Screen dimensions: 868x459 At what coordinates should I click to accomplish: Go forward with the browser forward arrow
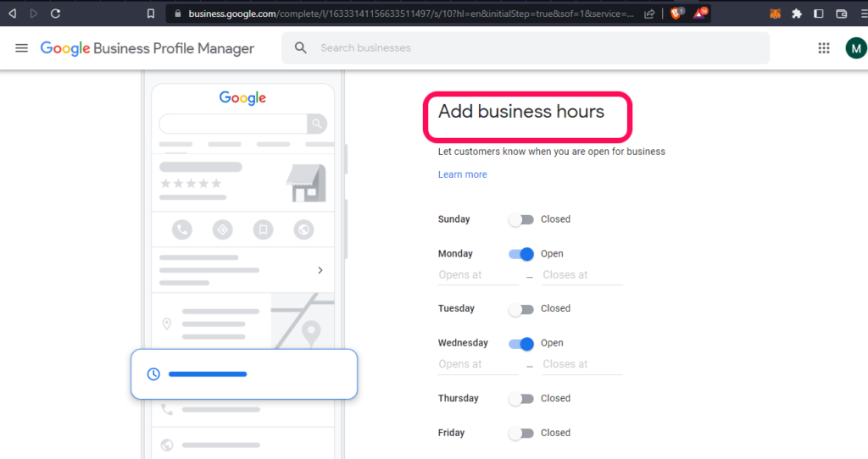[34, 14]
